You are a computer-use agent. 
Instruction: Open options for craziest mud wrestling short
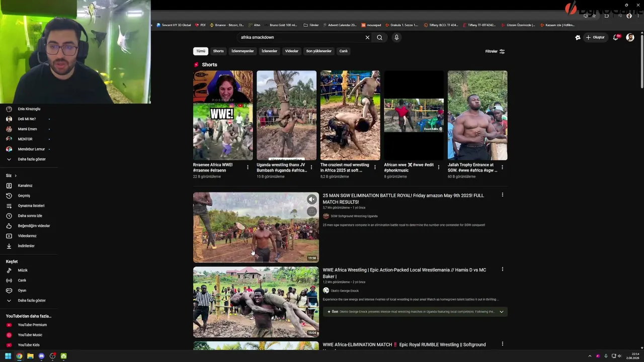click(x=375, y=167)
